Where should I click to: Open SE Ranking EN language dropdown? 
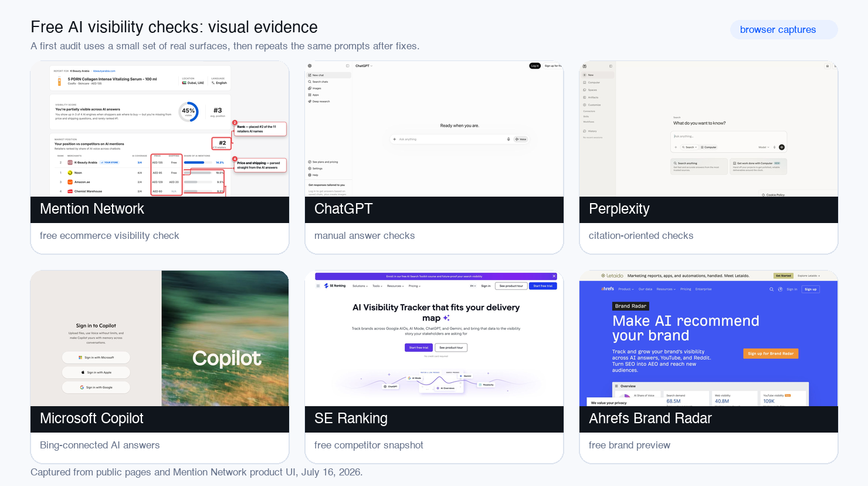click(473, 286)
